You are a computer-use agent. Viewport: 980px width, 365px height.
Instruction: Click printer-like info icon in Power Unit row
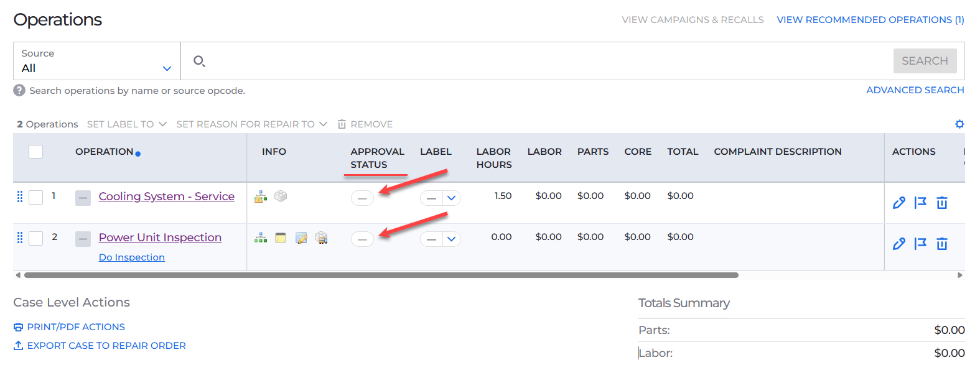pos(321,238)
